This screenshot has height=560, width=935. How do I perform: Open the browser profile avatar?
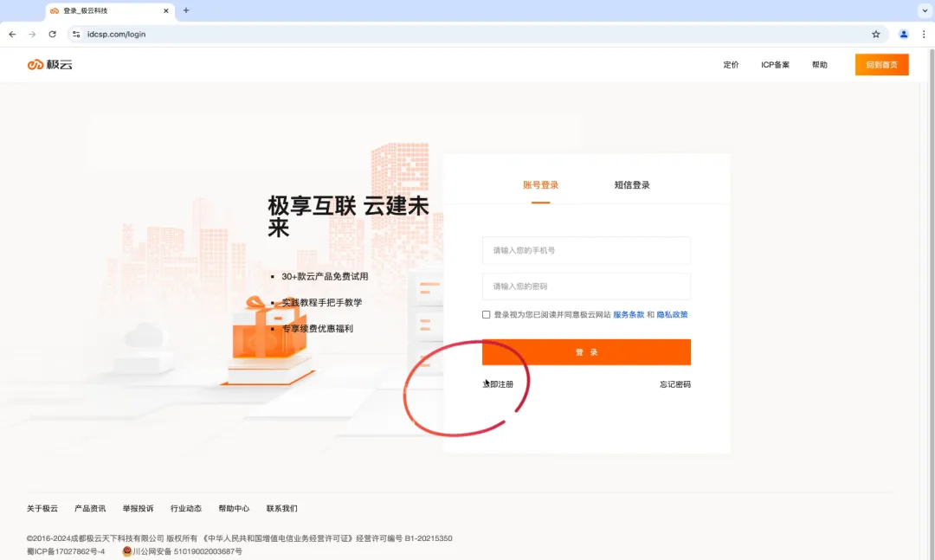pos(904,34)
